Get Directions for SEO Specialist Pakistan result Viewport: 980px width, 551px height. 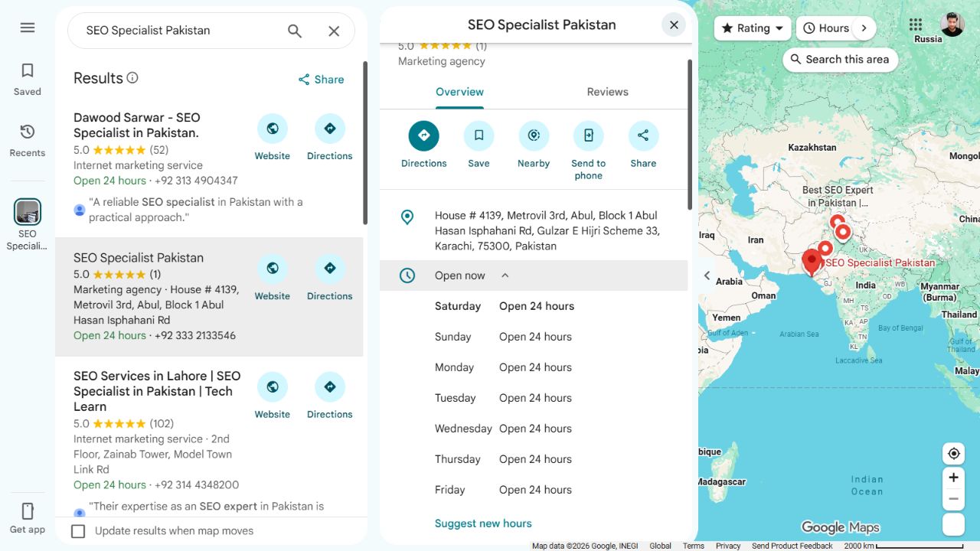pos(330,278)
